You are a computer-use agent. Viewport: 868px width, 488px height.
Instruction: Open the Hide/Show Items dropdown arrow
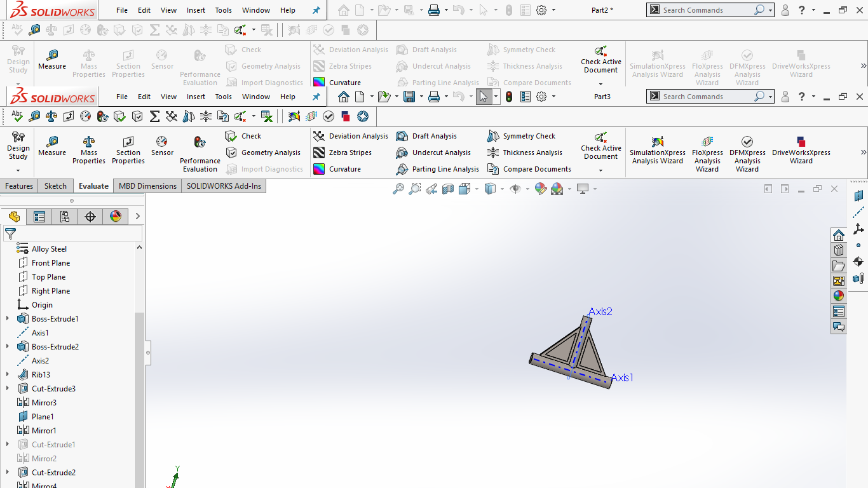coord(527,189)
